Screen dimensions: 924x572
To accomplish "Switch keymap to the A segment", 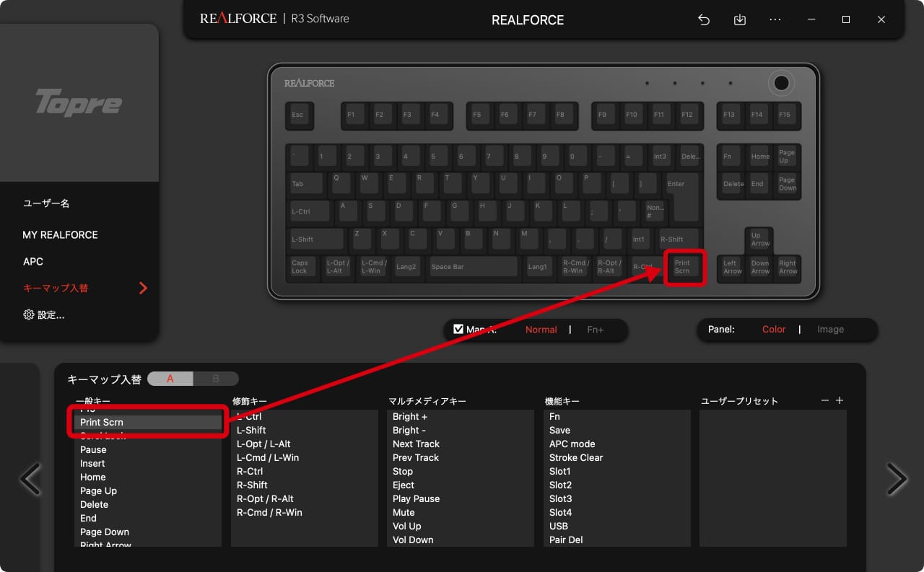I will coord(170,379).
